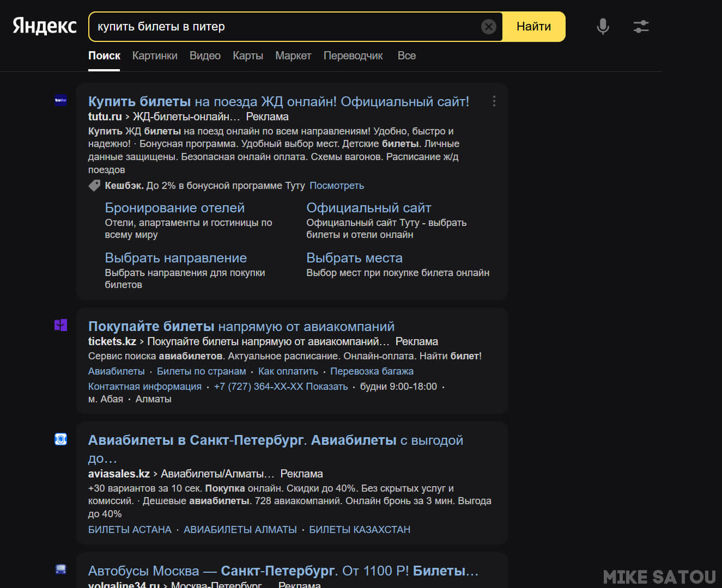Click the tutu.ru favicon
The width and height of the screenshot is (722, 588).
coord(60,100)
